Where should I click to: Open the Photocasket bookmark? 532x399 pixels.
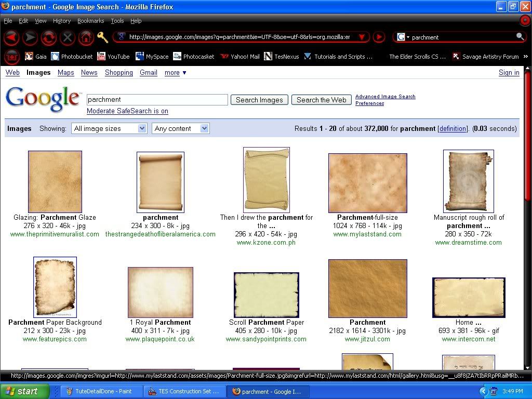pos(193,57)
